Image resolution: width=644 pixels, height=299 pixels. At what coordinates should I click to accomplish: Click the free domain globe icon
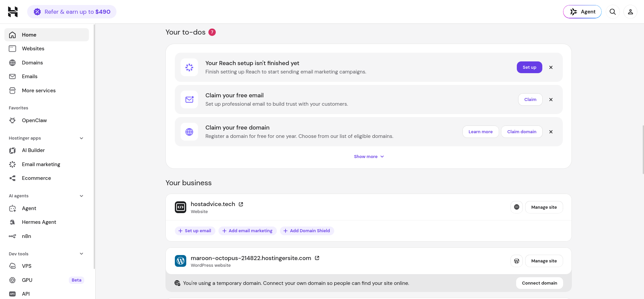tap(189, 132)
